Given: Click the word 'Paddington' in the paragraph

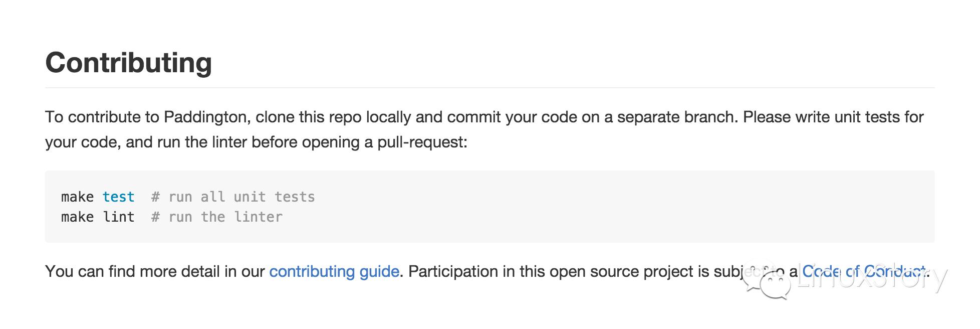Looking at the screenshot, I should 205,117.
